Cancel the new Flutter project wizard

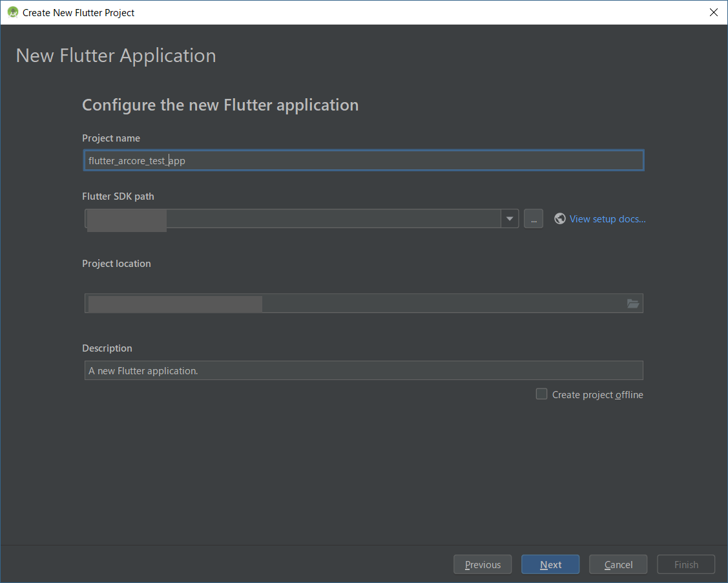tap(618, 564)
